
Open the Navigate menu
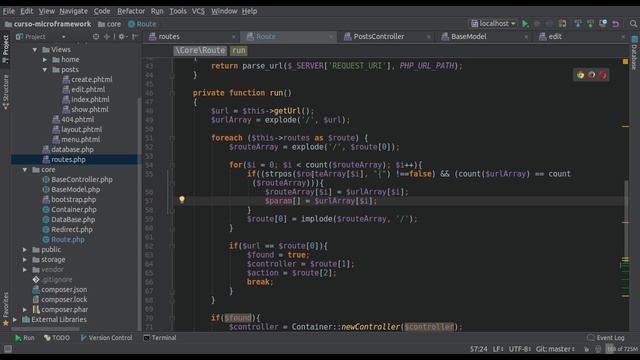[x=73, y=11]
